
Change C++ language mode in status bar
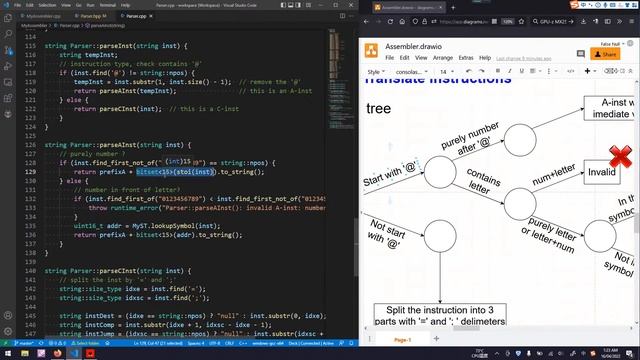(x=243, y=343)
